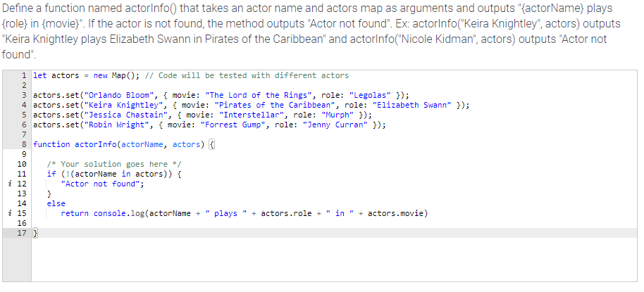644x292 pixels.
Task: Click the comment "Code will be tested with different actors"
Action: (254, 75)
